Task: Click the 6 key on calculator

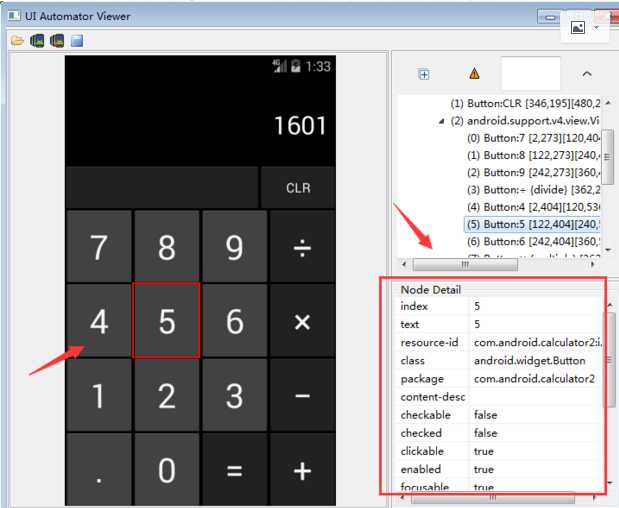Action: coord(234,321)
